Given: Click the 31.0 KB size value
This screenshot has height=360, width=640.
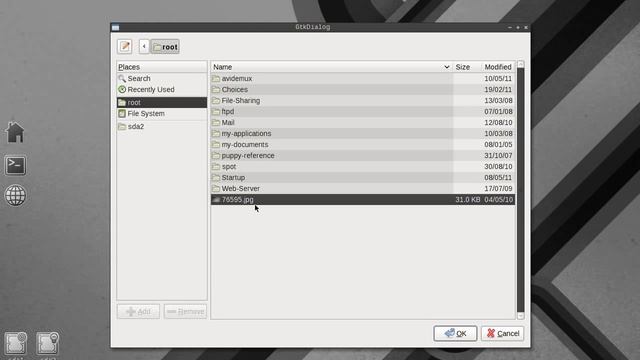Looking at the screenshot, I should pos(468,200).
